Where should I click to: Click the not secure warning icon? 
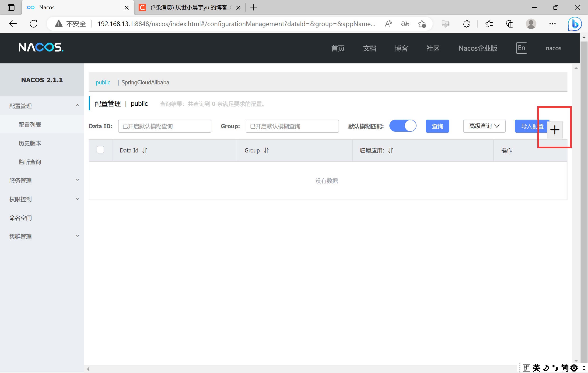[59, 24]
